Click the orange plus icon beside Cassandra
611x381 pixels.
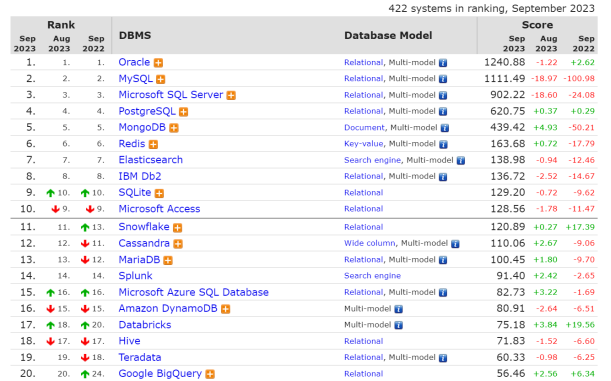(178, 244)
